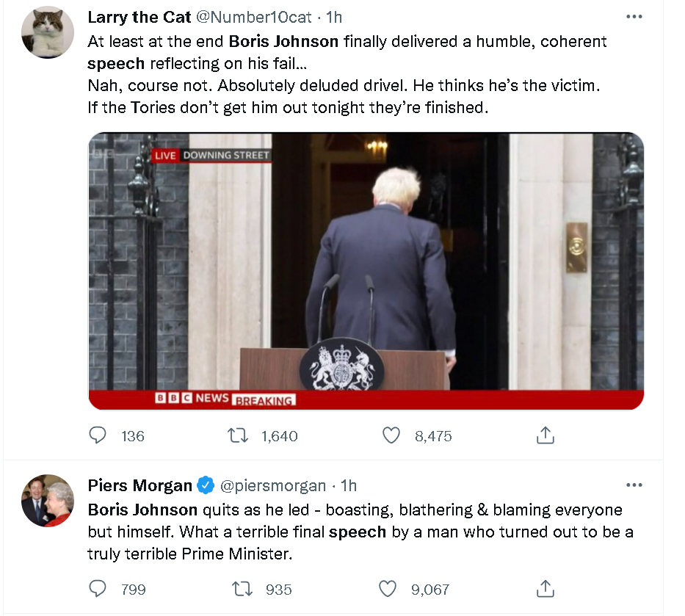The width and height of the screenshot is (685, 616).
Task: Like Larry the Cat's tweet
Action: pos(392,435)
